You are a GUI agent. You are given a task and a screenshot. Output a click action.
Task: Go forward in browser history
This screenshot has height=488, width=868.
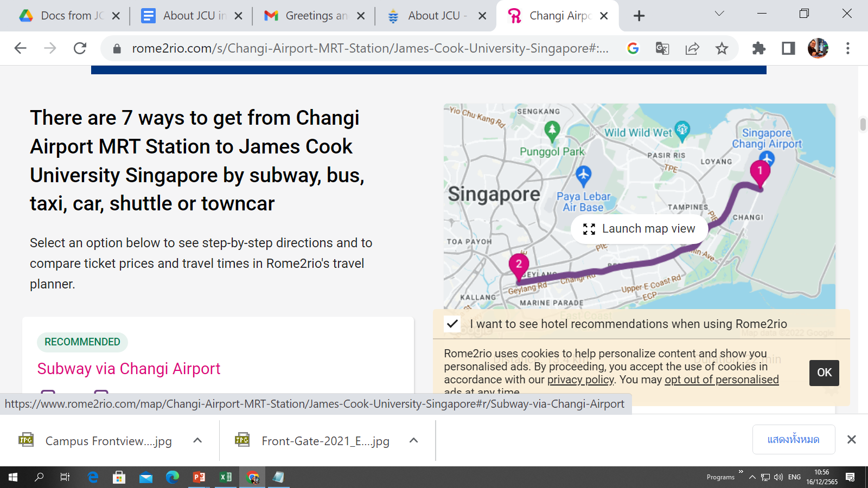[x=50, y=48]
